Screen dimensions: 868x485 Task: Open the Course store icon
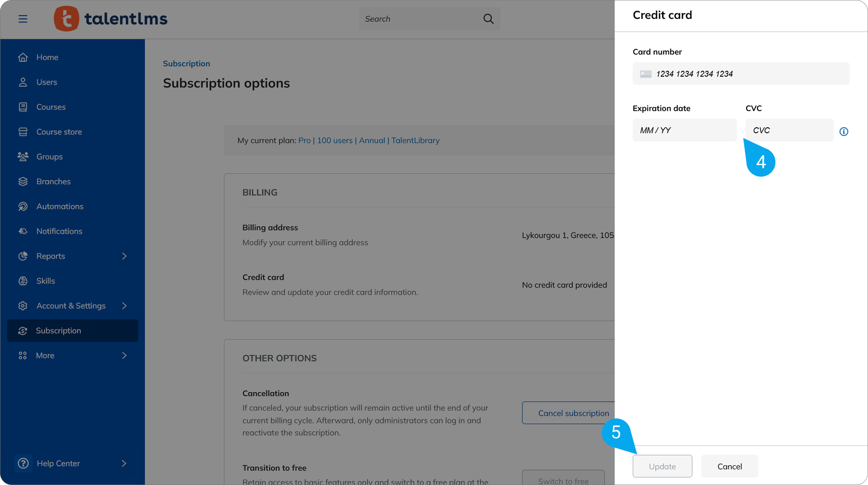click(x=23, y=132)
